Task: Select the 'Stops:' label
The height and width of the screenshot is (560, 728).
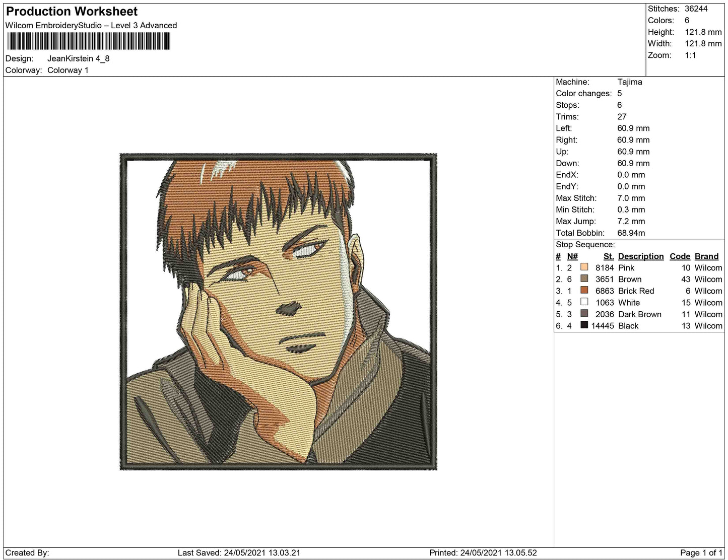Action: pyautogui.click(x=568, y=105)
